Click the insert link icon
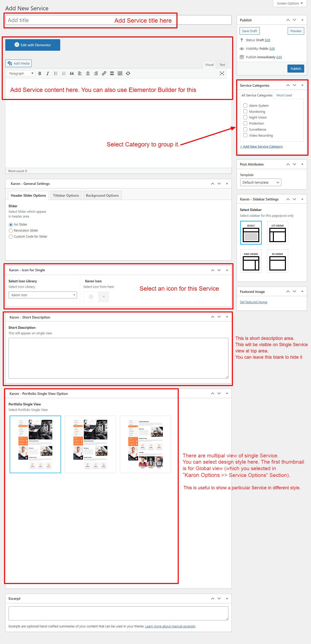The width and height of the screenshot is (311, 644). [x=104, y=73]
